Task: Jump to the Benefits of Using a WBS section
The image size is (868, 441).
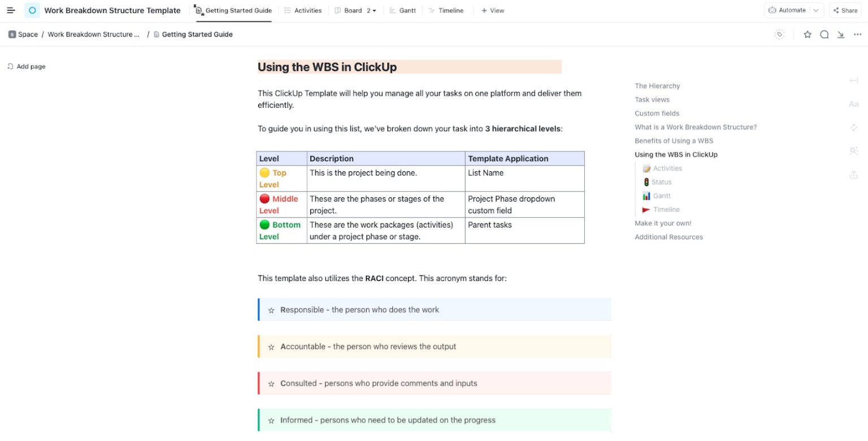Action: coord(675,141)
